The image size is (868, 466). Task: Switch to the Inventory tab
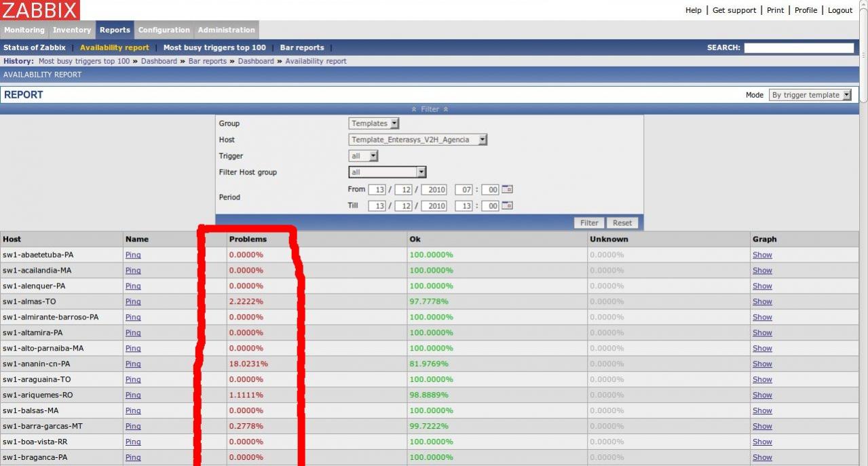[72, 30]
